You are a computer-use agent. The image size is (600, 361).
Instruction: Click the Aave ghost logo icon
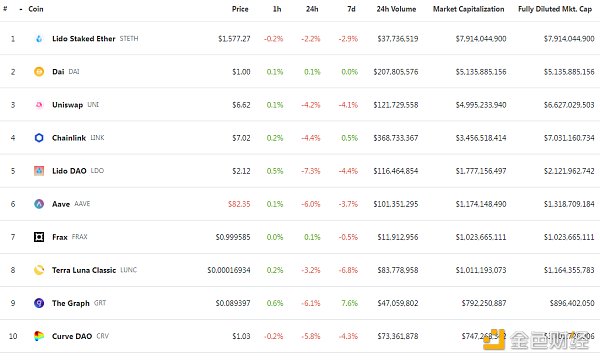click(x=39, y=204)
